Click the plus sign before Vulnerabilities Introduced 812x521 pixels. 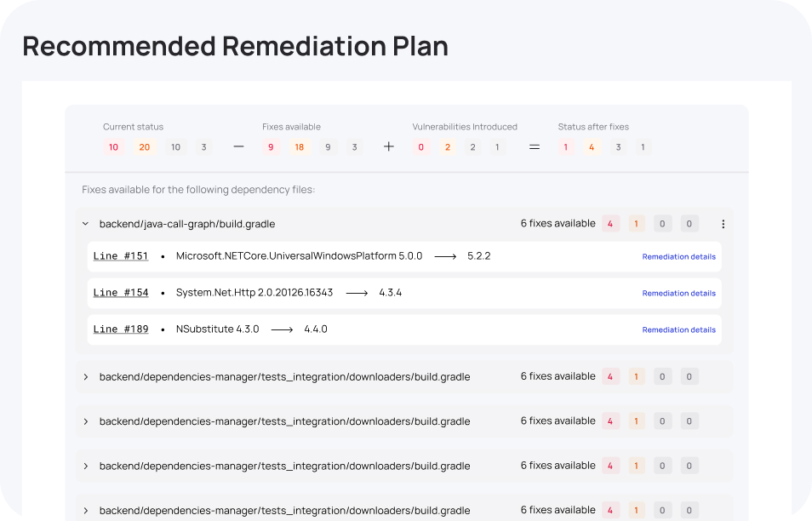[x=389, y=147]
